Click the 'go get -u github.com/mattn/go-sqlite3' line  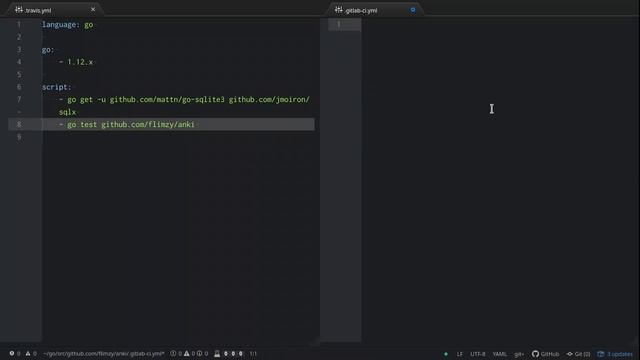184,100
